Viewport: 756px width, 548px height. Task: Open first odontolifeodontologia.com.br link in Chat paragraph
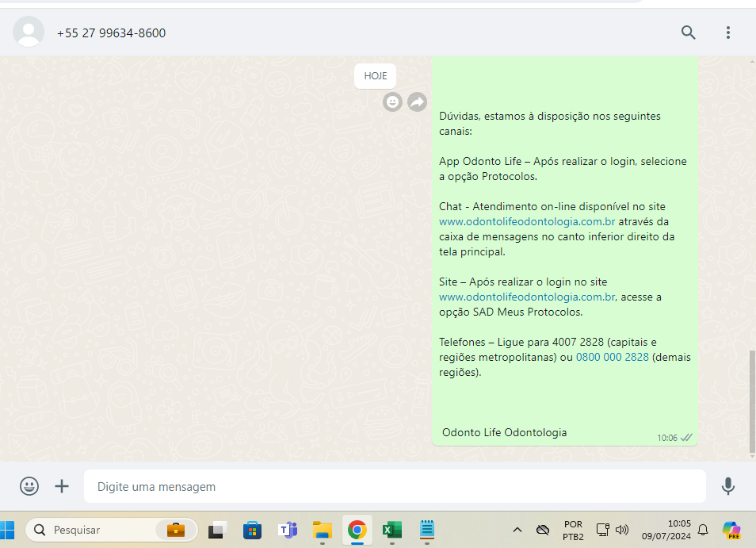527,221
